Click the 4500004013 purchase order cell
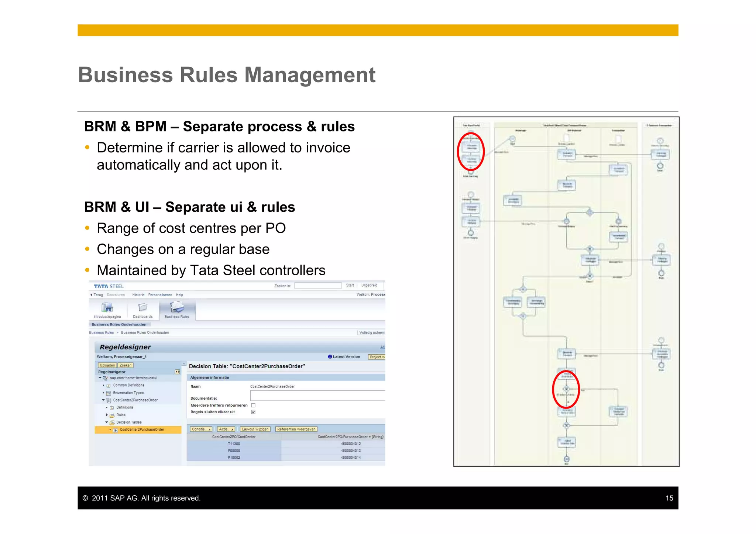The image size is (756, 534). pyautogui.click(x=333, y=451)
